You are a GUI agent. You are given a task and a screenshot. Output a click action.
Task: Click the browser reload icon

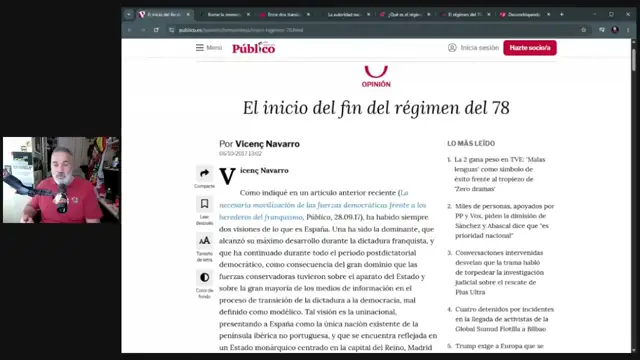[x=156, y=30]
